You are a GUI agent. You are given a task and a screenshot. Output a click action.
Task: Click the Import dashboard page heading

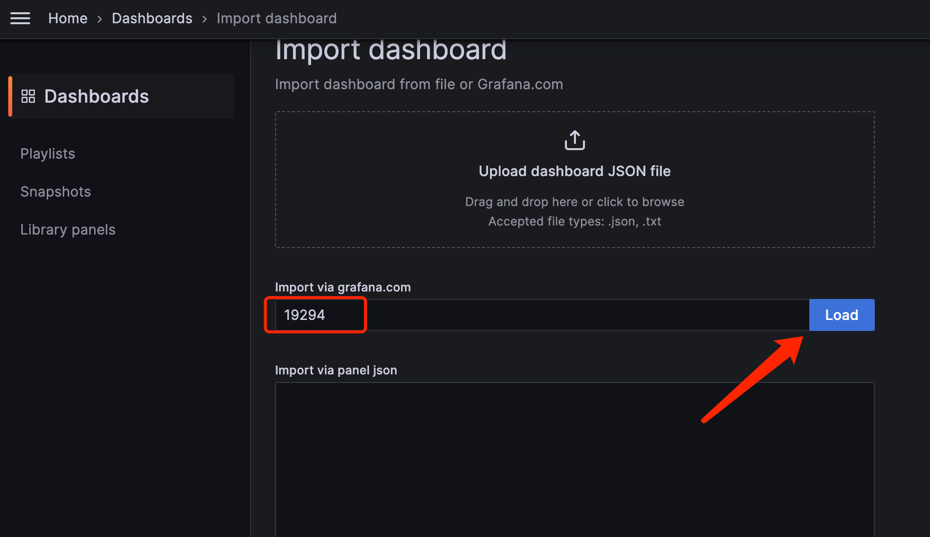(390, 50)
